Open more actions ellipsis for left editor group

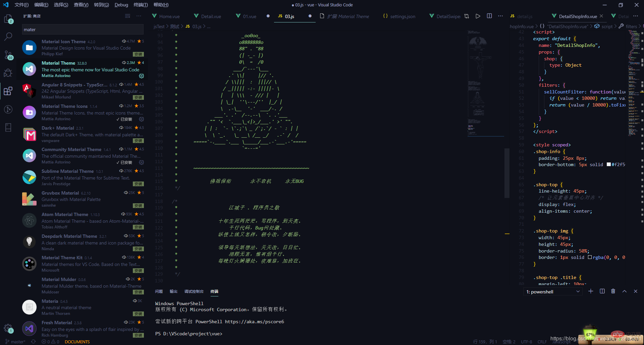[x=500, y=16]
